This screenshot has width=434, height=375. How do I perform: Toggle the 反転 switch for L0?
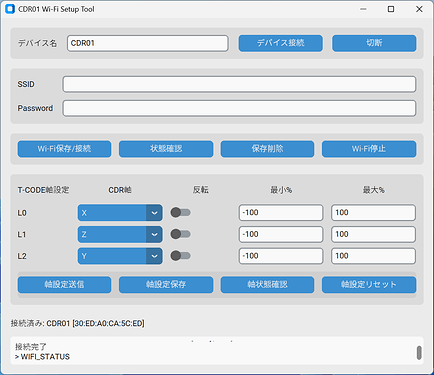click(x=180, y=212)
